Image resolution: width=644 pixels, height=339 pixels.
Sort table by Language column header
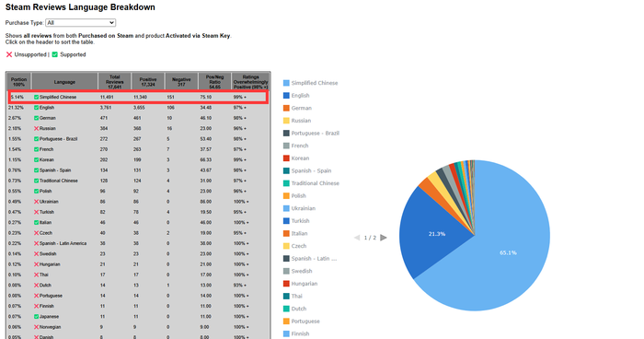[64, 81]
